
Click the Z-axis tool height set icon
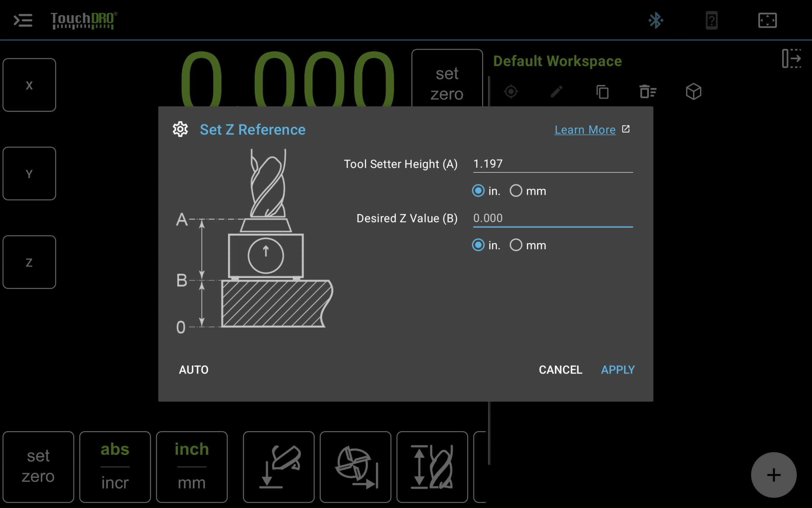(x=432, y=465)
